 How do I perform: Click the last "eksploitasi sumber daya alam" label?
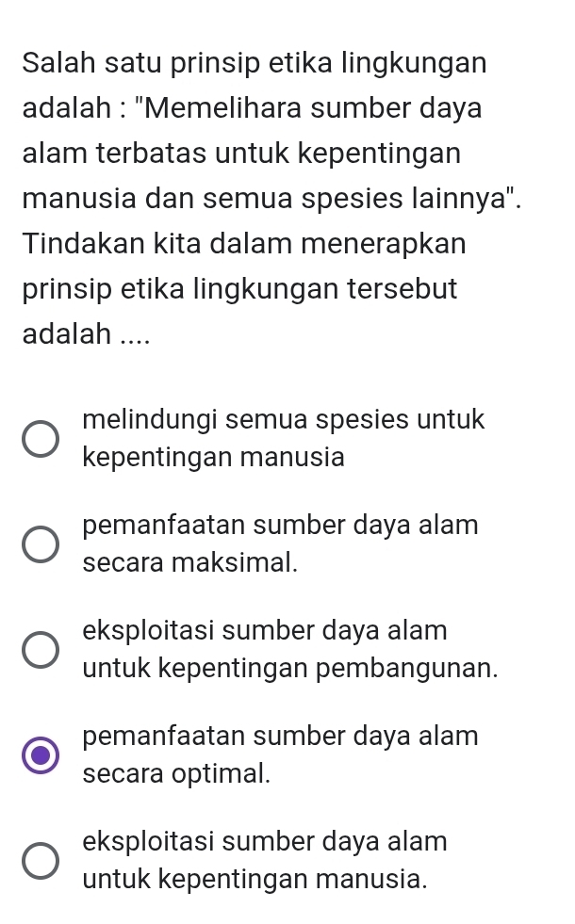tap(265, 841)
